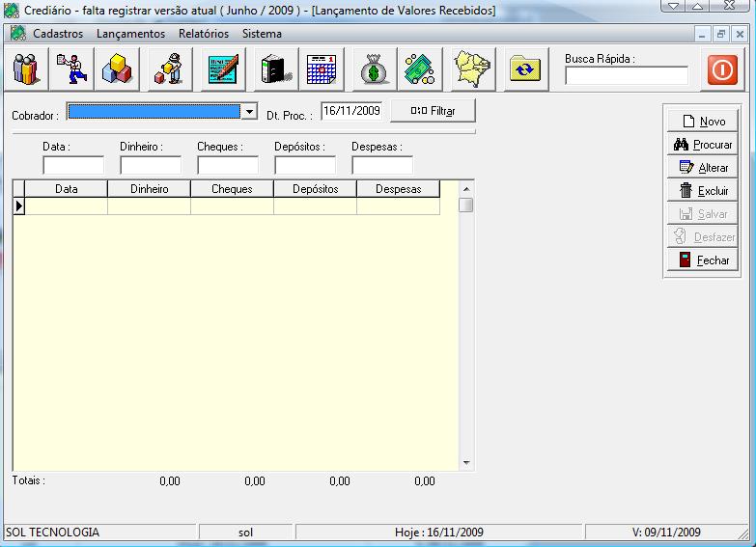Screen dimensions: 756x547
Task: Click the Fechar button
Action: pyautogui.click(x=703, y=260)
